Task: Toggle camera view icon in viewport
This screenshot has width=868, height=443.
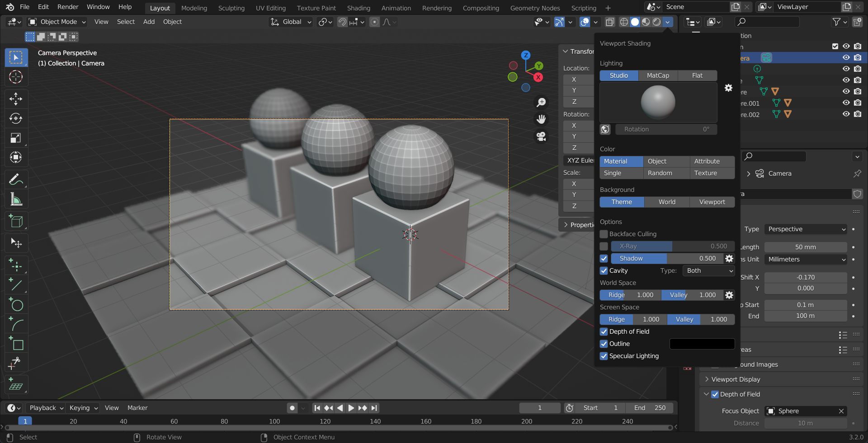Action: click(541, 136)
